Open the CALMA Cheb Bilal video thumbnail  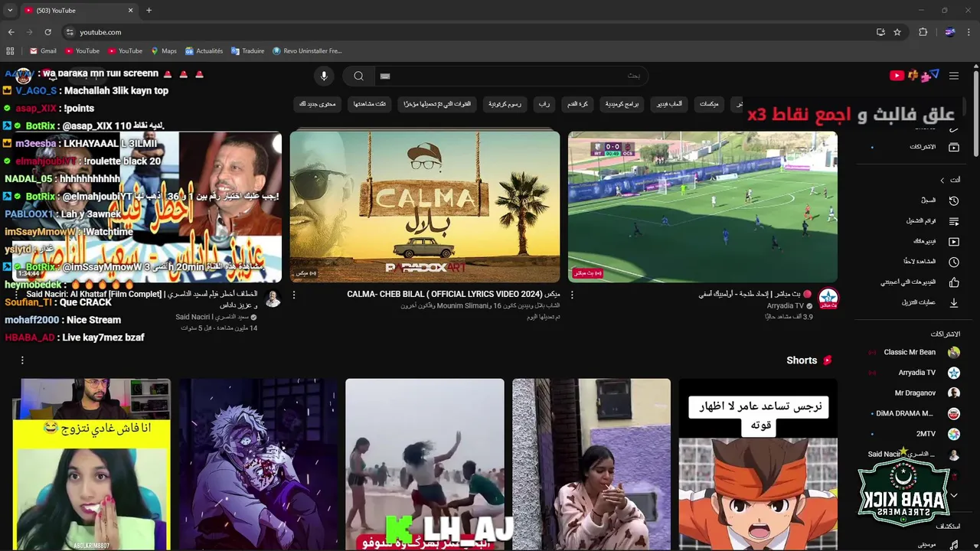pos(425,207)
